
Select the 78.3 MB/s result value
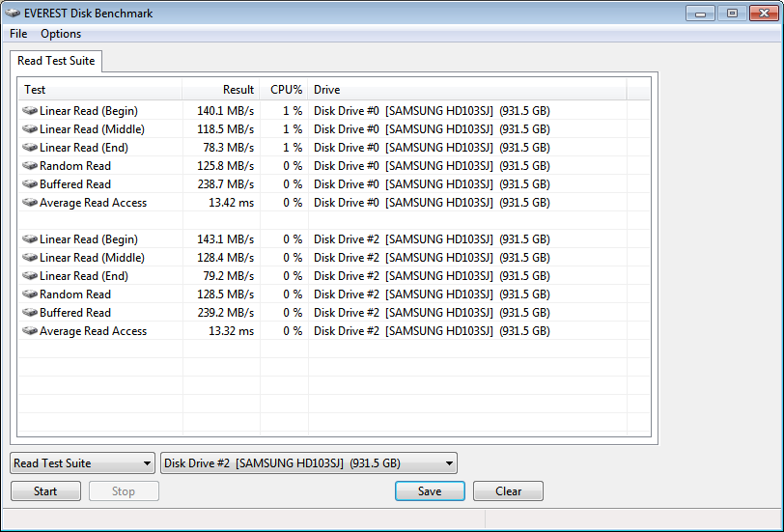pos(229,148)
